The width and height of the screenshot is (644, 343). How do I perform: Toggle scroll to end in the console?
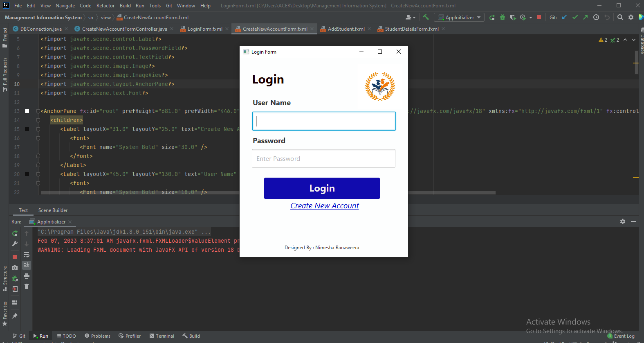[27, 265]
